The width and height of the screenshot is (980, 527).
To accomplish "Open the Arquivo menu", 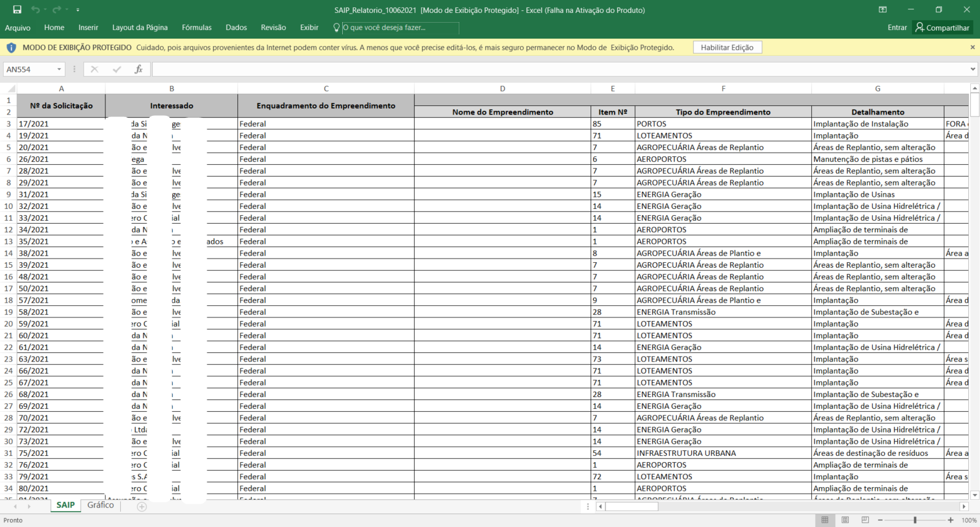I will tap(18, 28).
